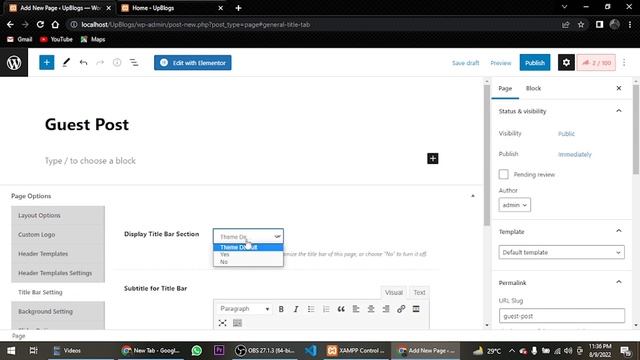Change visibility via the Public link
This screenshot has width=640, height=360.
566,133
